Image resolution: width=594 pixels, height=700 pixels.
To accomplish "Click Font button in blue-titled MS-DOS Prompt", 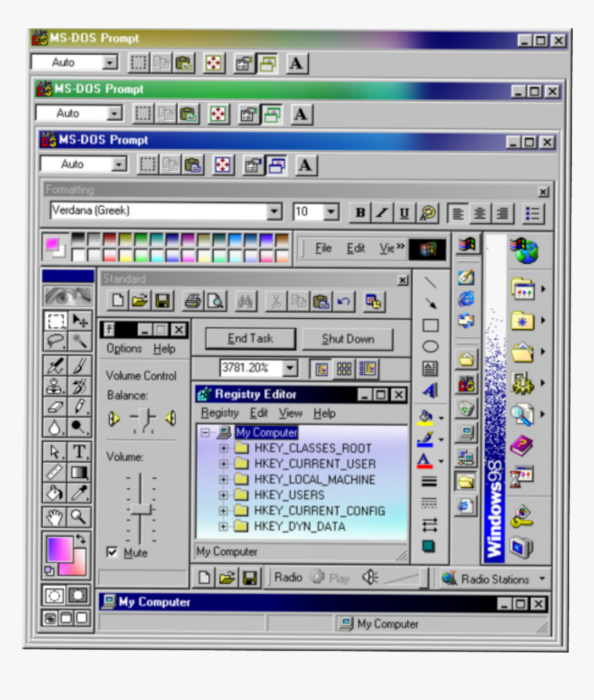I will (x=305, y=166).
